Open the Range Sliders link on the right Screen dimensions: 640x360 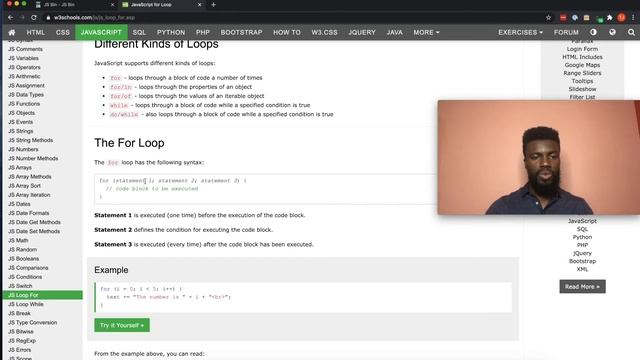582,73
